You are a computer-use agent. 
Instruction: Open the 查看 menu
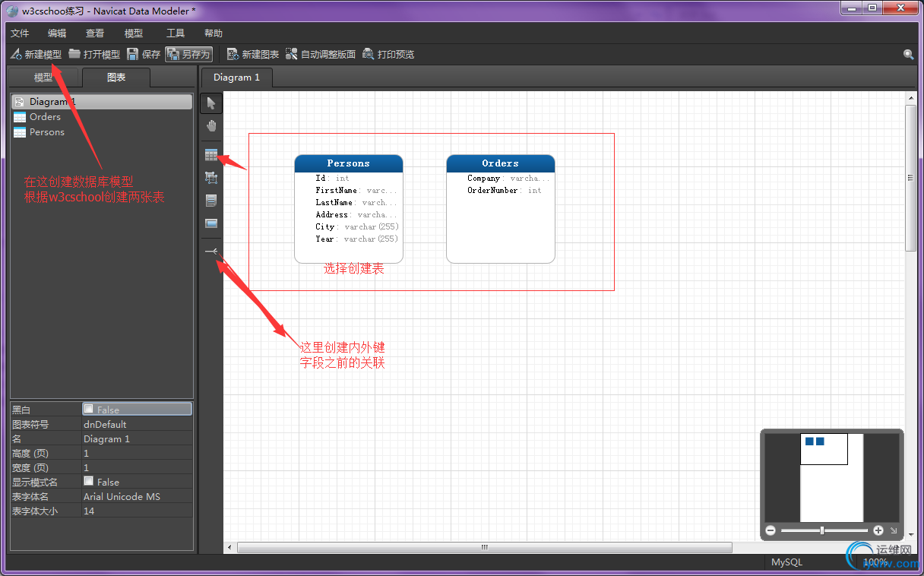(95, 33)
